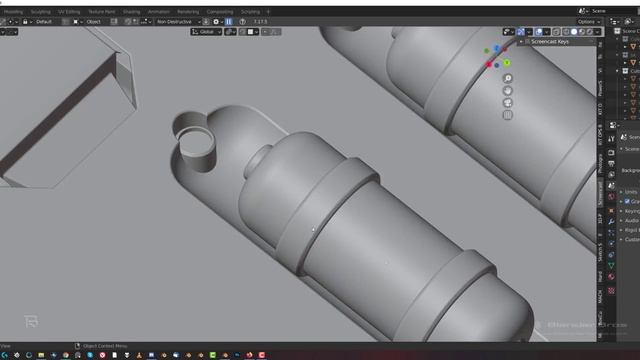Viewport: 640px width, 360px height.
Task: Switch to wireframe shading mode
Action: pyautogui.click(x=566, y=32)
